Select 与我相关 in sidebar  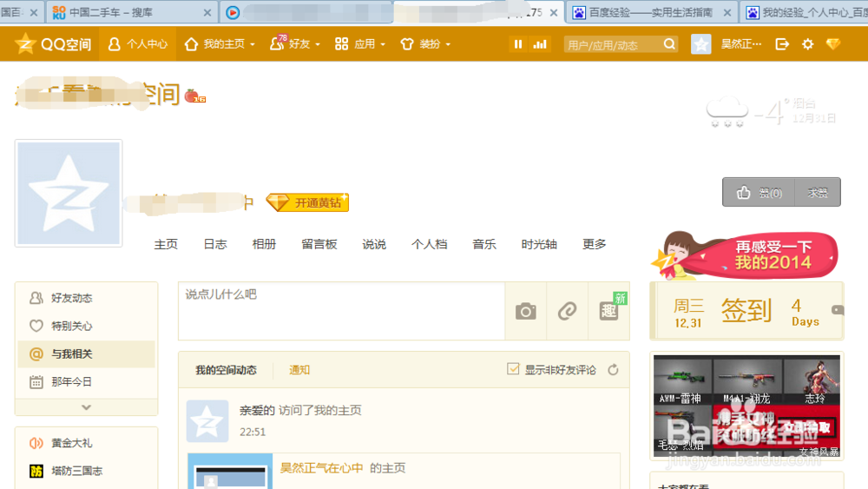click(86, 354)
